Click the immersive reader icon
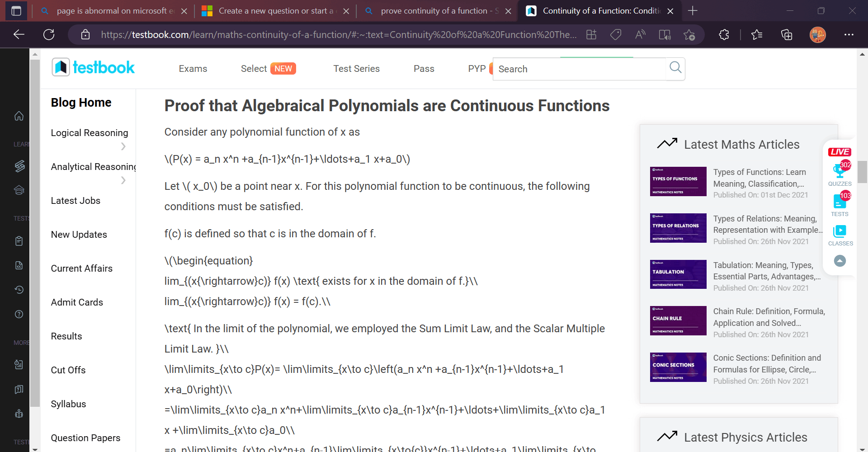Screen dimensions: 868x452 tap(665, 34)
